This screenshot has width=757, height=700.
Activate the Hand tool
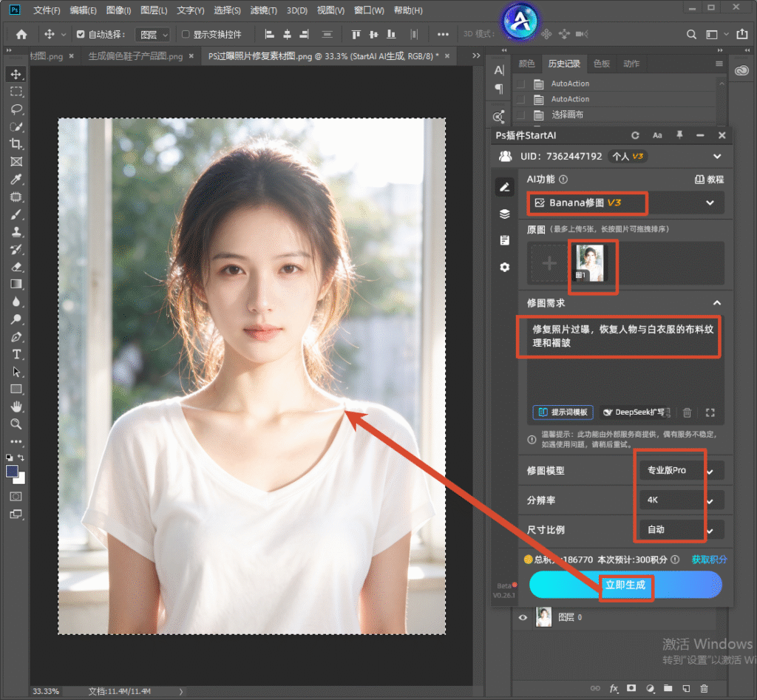point(16,407)
